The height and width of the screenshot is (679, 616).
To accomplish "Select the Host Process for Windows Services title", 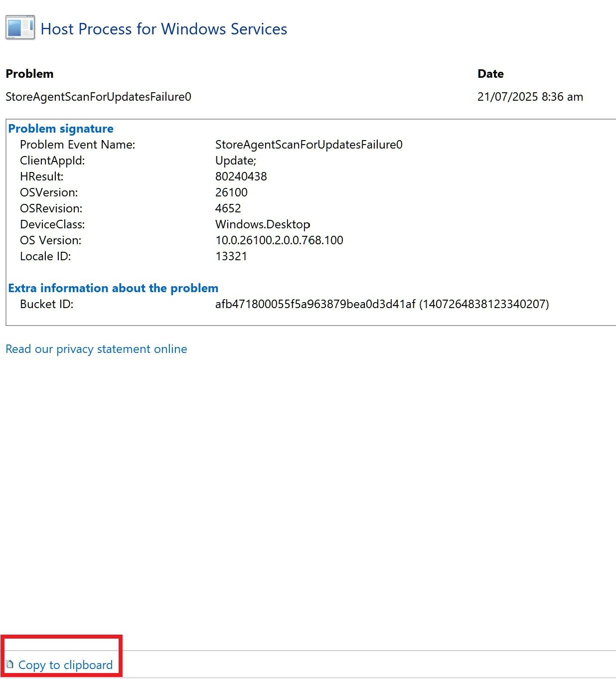I will coord(164,29).
